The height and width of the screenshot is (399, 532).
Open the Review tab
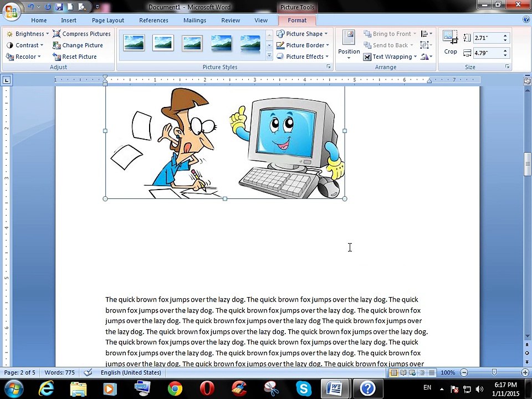coord(231,21)
